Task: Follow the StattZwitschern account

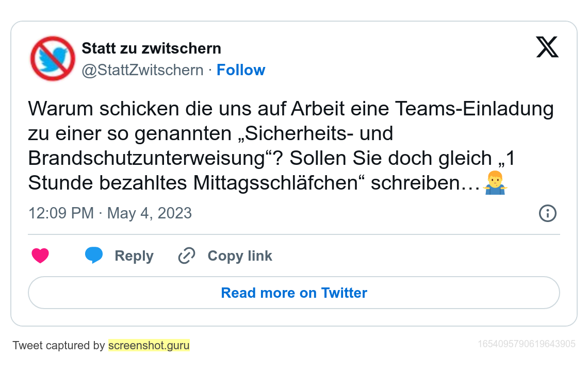Action: tap(240, 70)
